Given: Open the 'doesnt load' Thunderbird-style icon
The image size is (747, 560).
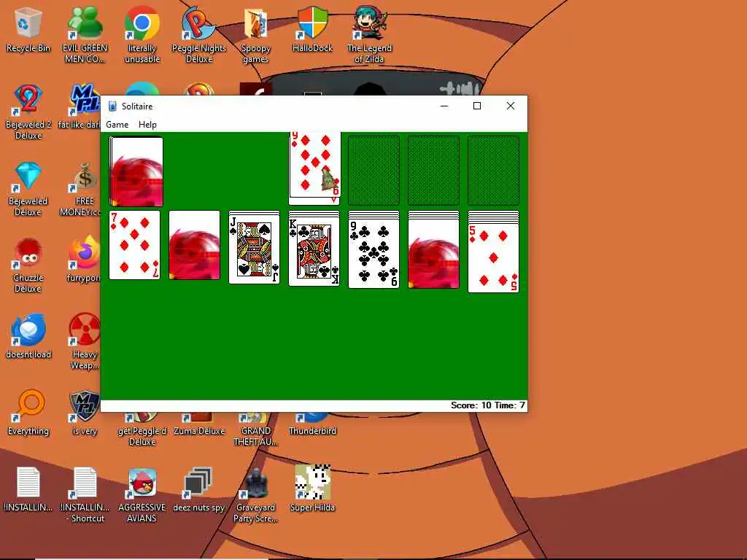Looking at the screenshot, I should point(28,335).
